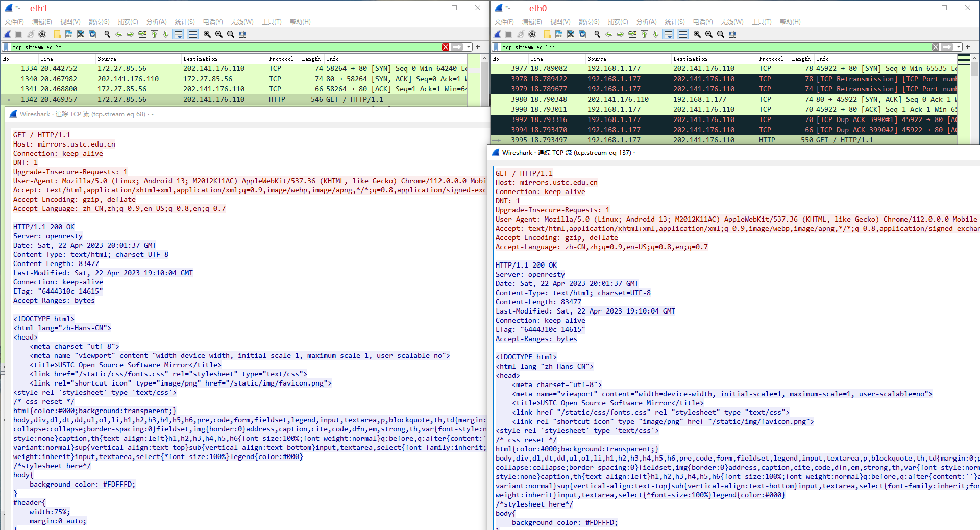The image size is (980, 530).
Task: Open the filter bookmarks menu in eth1
Action: pos(7,47)
